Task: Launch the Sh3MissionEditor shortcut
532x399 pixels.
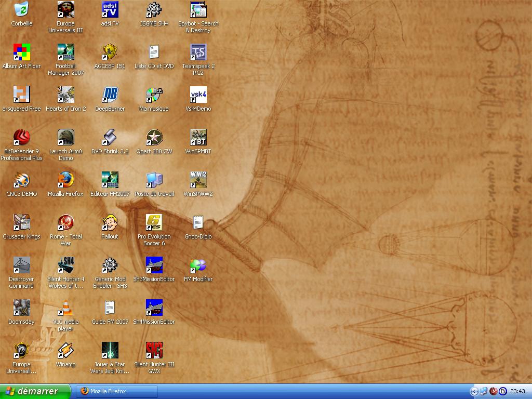Action: tap(154, 265)
